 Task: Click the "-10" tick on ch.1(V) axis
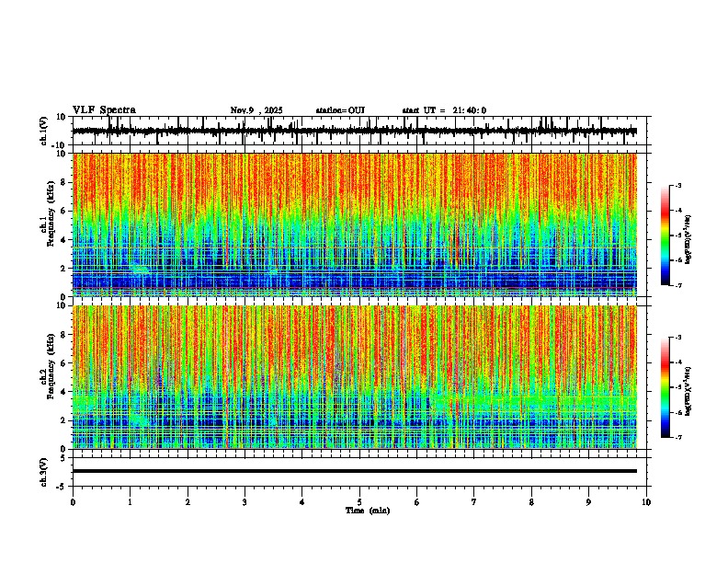60,145
